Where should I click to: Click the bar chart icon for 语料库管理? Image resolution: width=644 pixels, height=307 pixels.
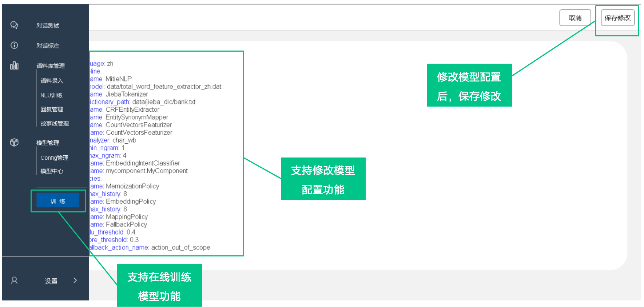point(14,65)
